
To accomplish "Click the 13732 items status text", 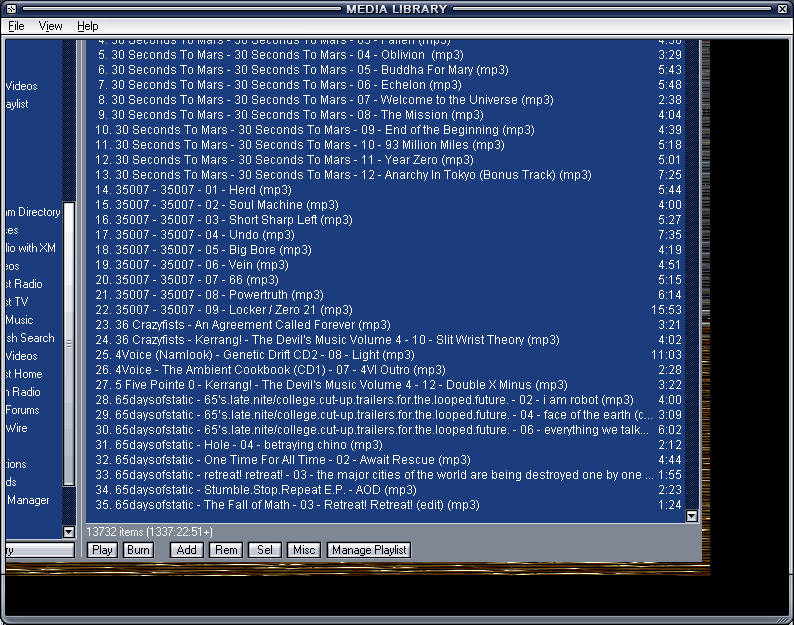I will [150, 532].
